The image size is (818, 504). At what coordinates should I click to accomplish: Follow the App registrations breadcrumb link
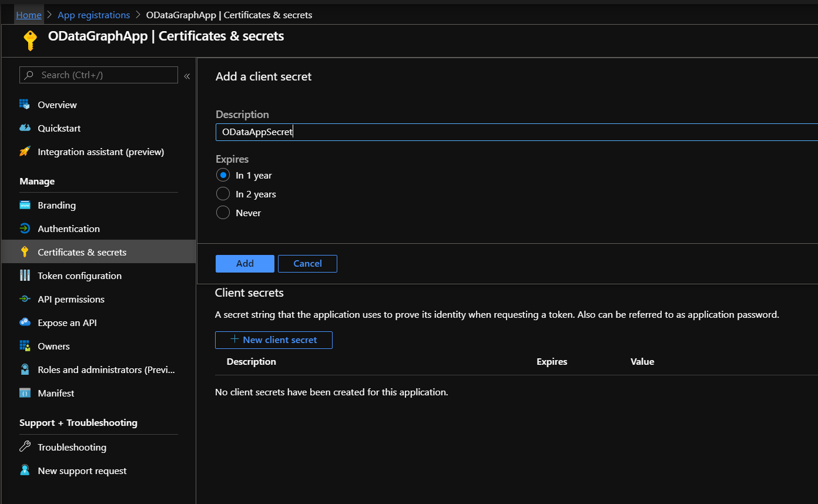[94, 15]
